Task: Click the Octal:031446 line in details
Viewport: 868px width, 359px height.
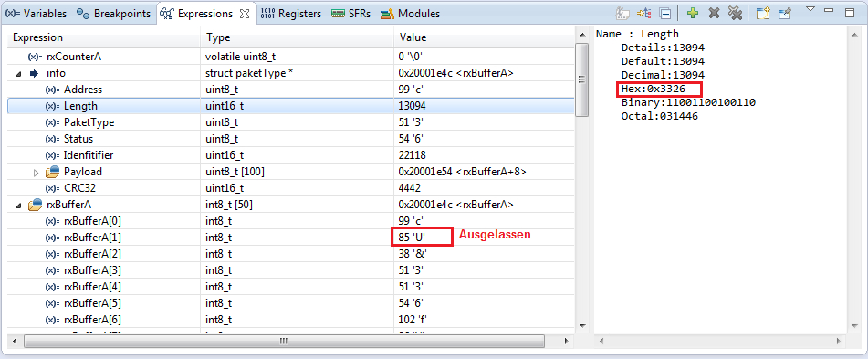Action: point(659,116)
